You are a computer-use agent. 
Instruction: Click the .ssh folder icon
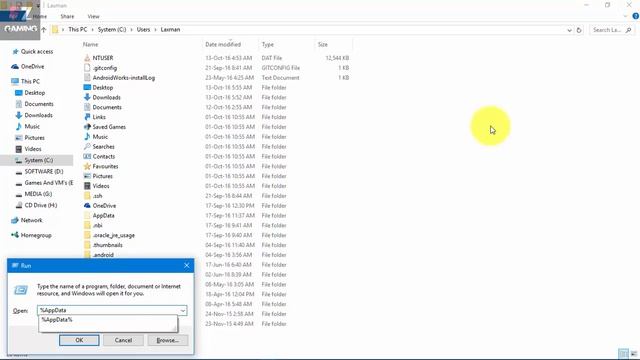tap(87, 196)
